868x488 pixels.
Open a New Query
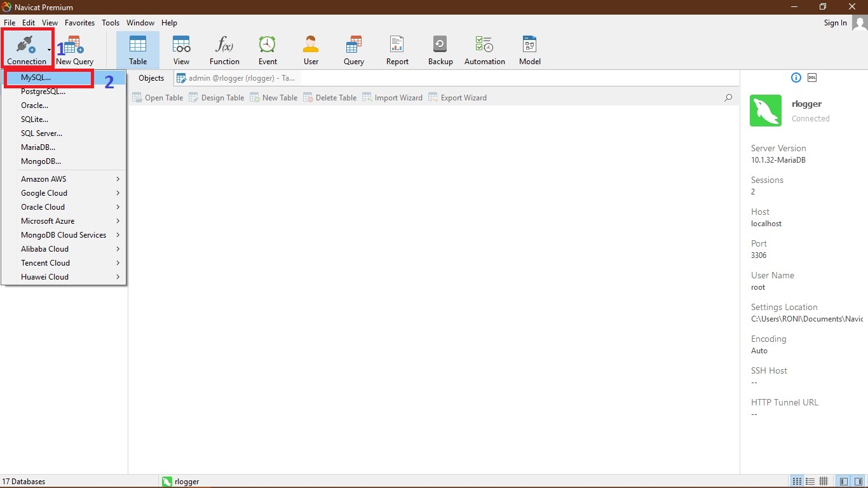[74, 50]
